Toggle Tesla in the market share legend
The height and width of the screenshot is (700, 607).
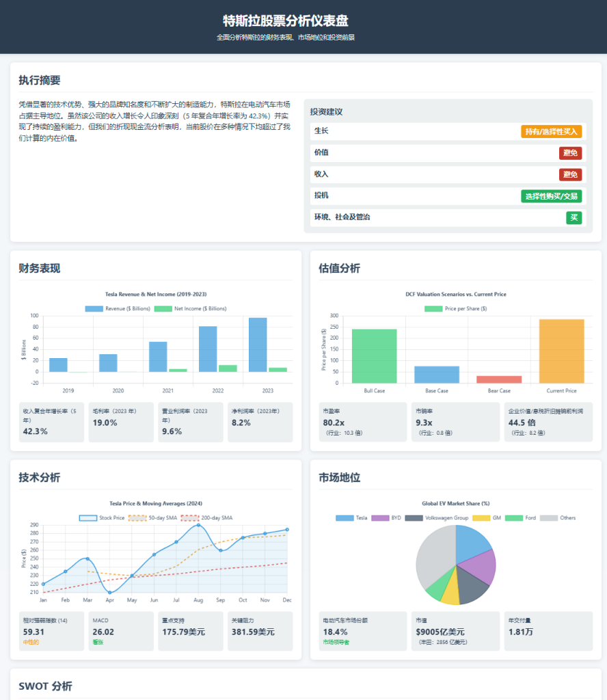(351, 518)
